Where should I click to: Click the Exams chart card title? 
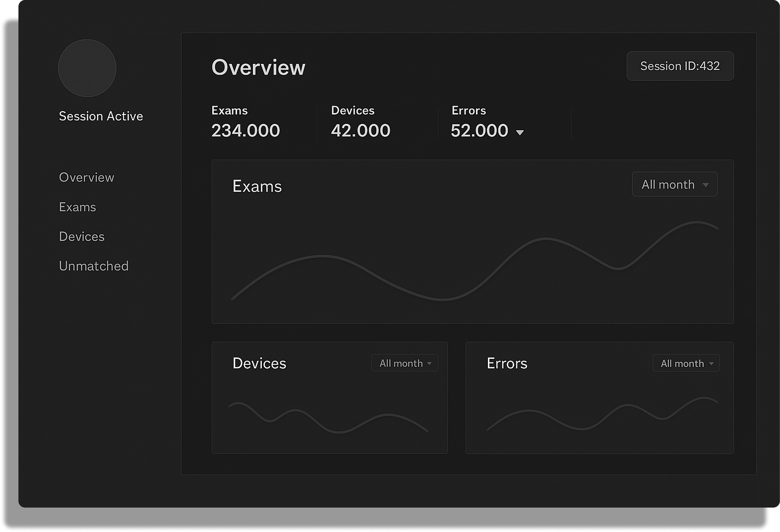point(257,186)
